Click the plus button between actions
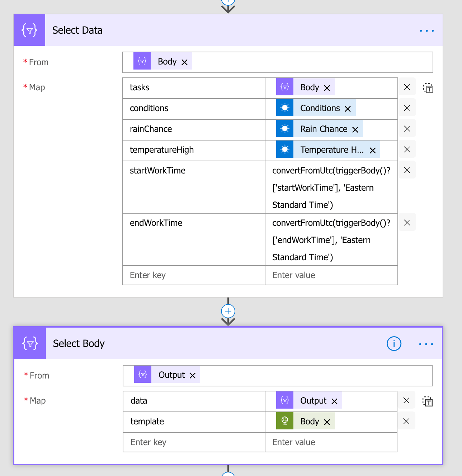Image resolution: width=462 pixels, height=476 pixels. tap(228, 310)
